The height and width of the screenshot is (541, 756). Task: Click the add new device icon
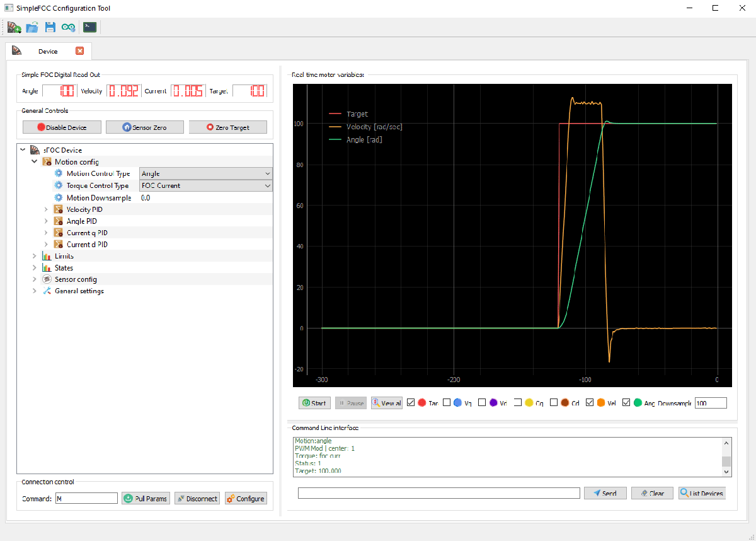14,27
